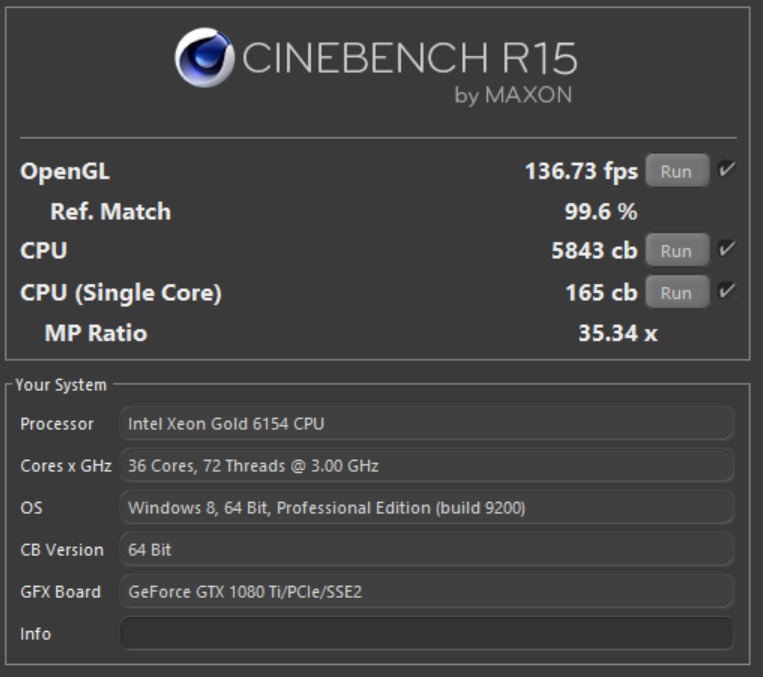Click the OpenGL score 136.73 fps
Viewport: 763px width, 677px height.
click(581, 171)
